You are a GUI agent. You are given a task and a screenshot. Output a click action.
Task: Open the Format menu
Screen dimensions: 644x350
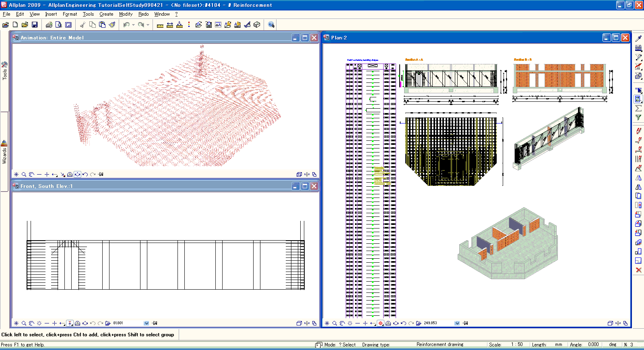(x=70, y=14)
